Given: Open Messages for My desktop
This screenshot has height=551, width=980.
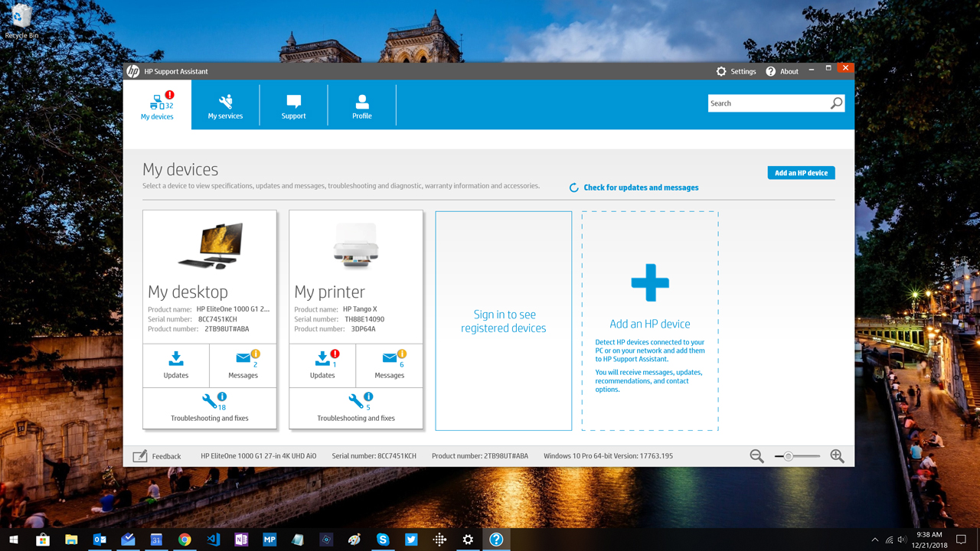Looking at the screenshot, I should [243, 365].
